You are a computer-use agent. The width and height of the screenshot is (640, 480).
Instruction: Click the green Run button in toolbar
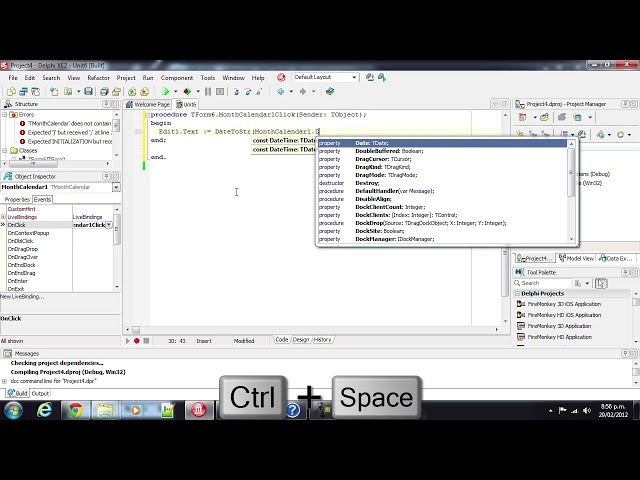(165, 91)
